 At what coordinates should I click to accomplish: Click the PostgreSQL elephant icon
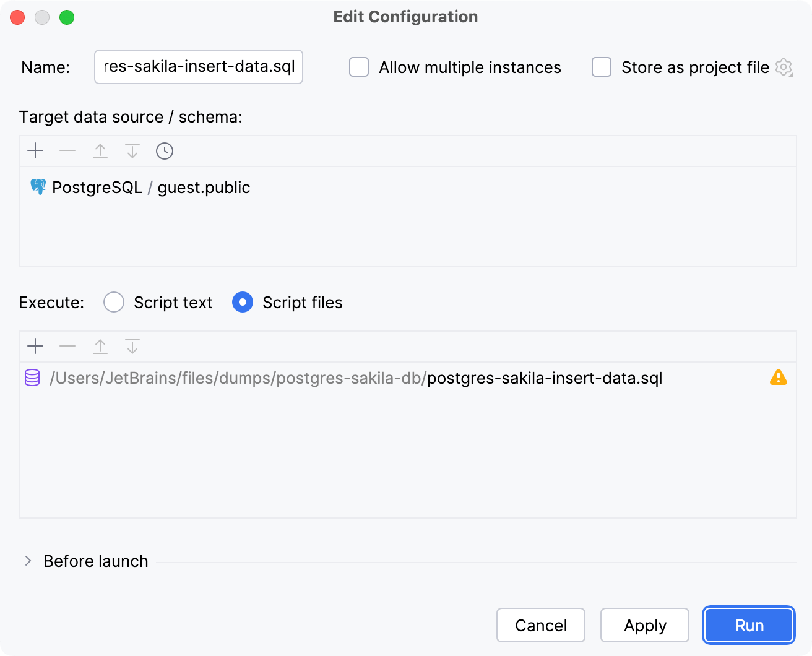click(x=38, y=187)
